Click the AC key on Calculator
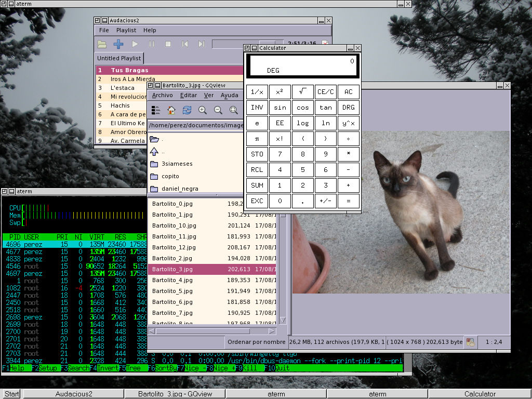 349,92
